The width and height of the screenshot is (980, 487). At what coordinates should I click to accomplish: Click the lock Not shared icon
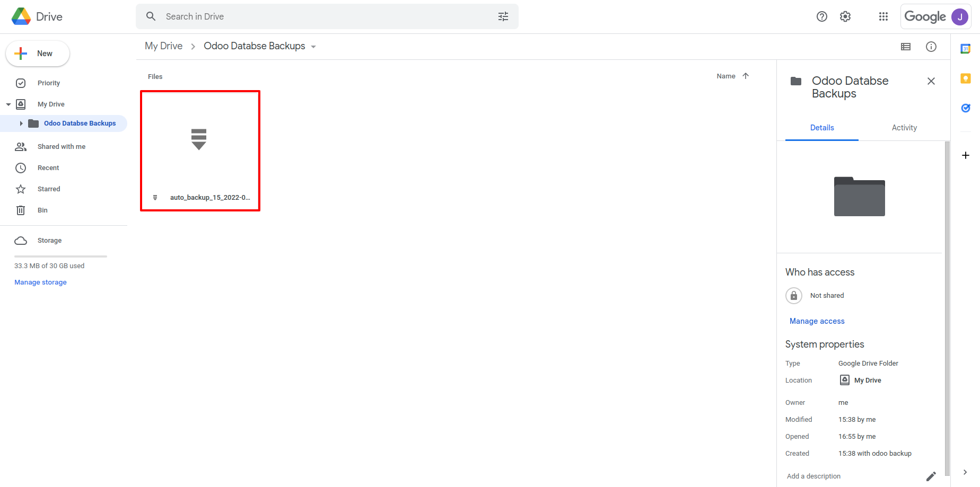pyautogui.click(x=794, y=296)
